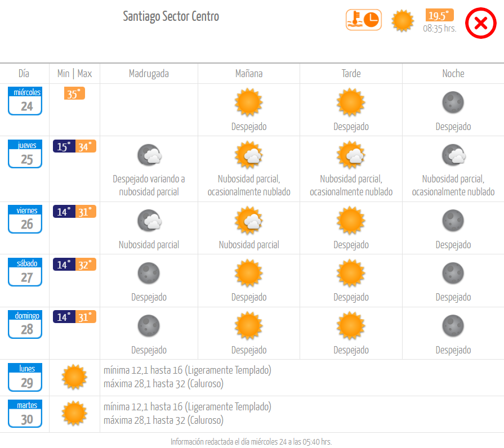Screen dimensions: 504x448
Task: Select the jueves 25 calendar icon
Action: (x=25, y=154)
